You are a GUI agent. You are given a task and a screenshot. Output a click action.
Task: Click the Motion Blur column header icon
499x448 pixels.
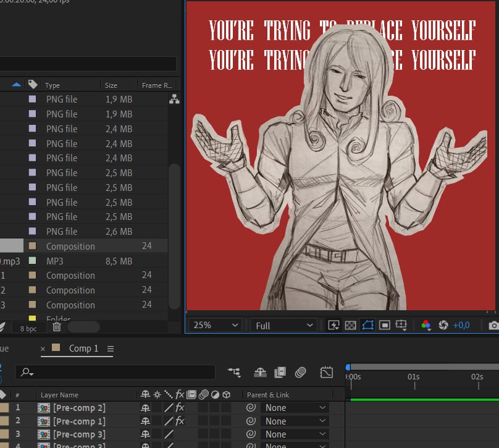203,395
